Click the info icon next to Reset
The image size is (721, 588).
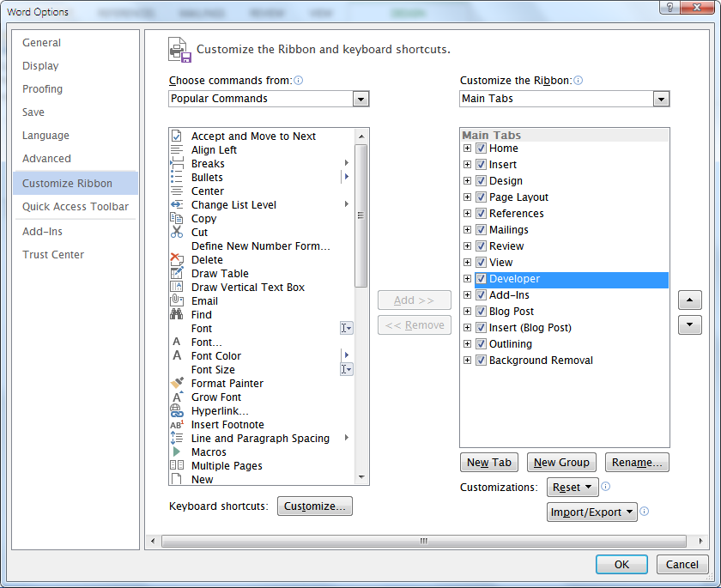[x=606, y=487]
